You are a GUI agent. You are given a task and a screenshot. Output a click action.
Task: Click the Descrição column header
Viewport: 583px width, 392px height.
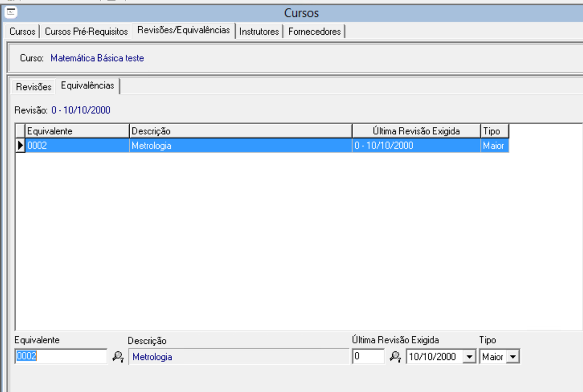240,131
